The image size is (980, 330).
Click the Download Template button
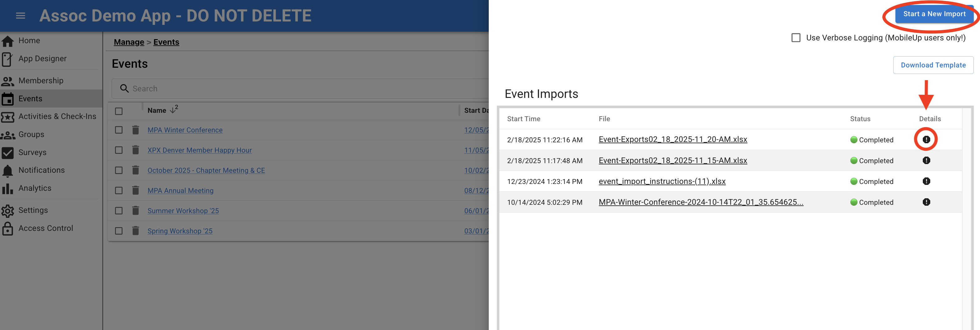click(x=933, y=65)
